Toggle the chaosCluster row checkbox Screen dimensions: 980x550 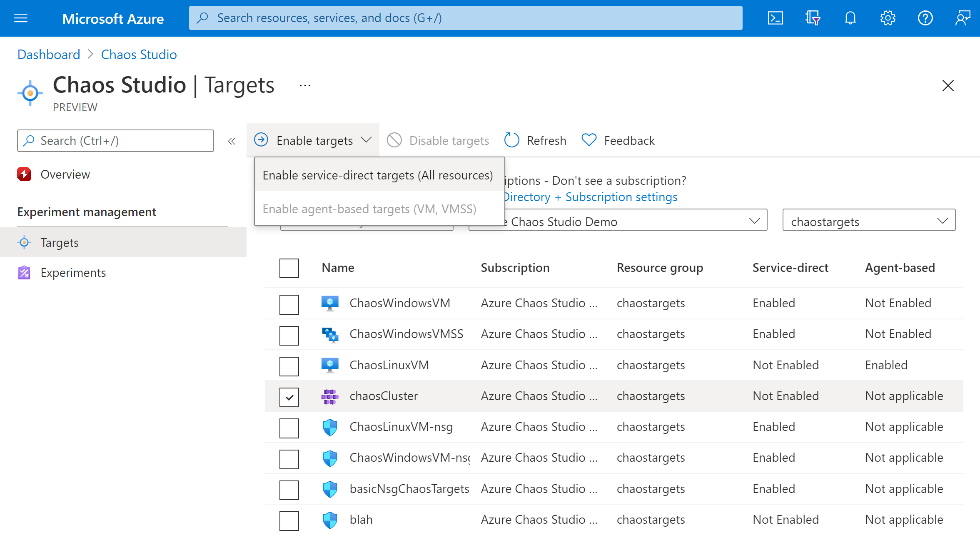289,396
